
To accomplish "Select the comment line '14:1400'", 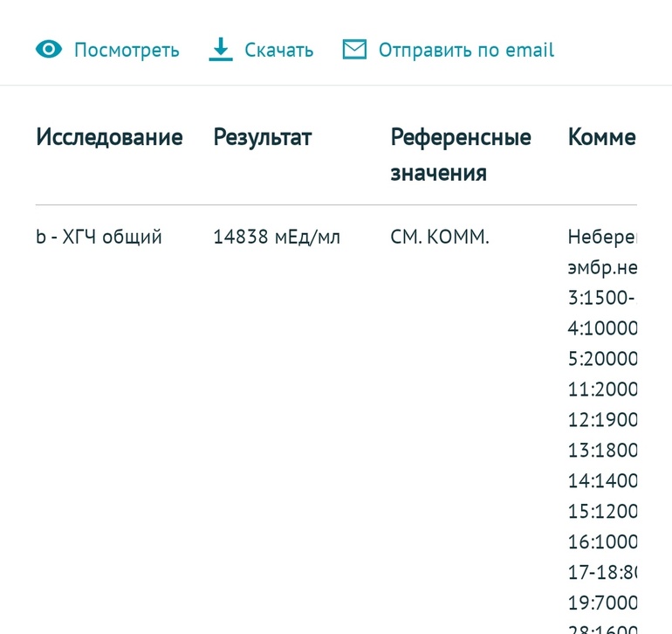I will pyautogui.click(x=602, y=480).
